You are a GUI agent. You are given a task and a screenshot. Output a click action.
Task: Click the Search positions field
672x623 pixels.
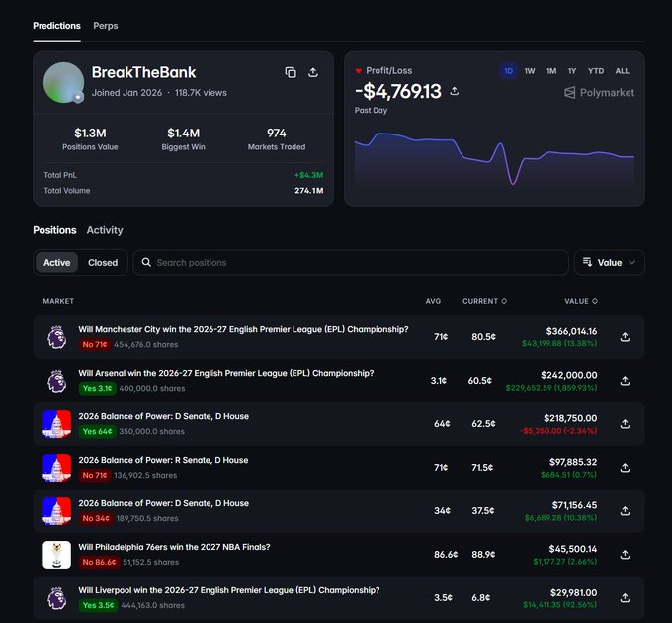tap(351, 262)
